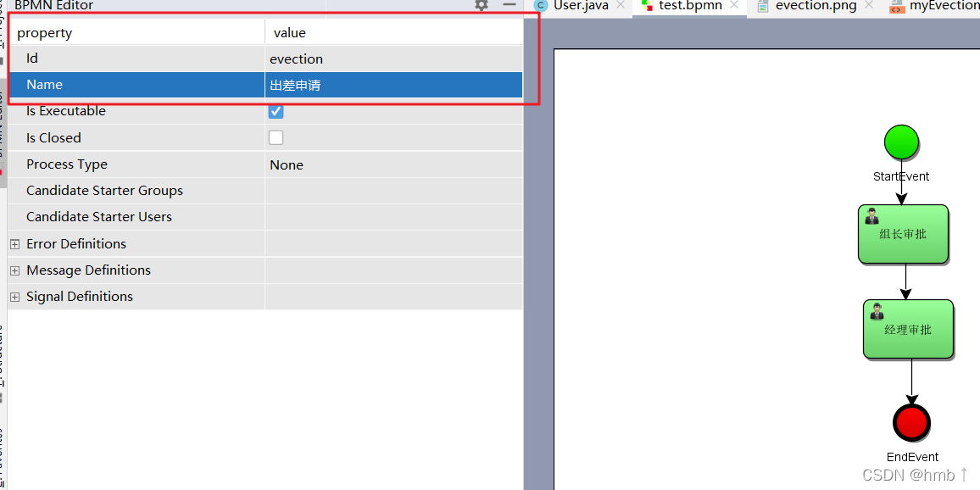
Task: Close the evection.png tab
Action: click(x=867, y=6)
